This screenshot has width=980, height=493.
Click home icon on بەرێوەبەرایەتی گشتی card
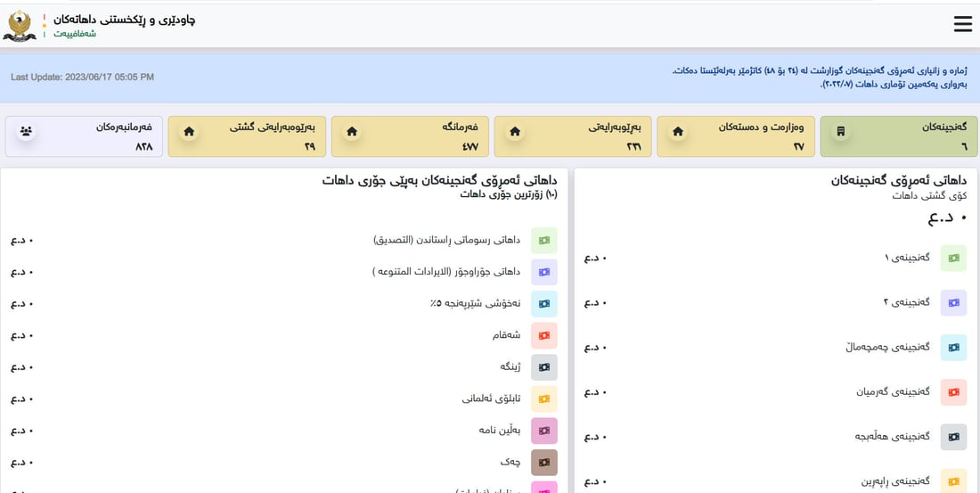point(189,131)
